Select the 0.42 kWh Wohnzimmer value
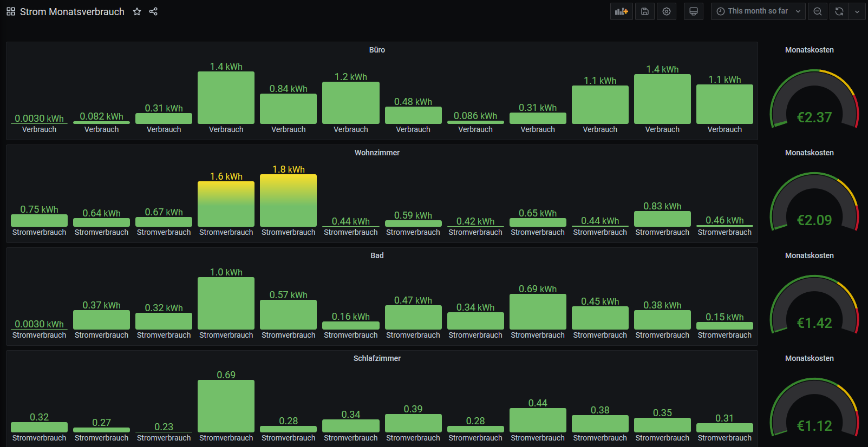 (475, 221)
